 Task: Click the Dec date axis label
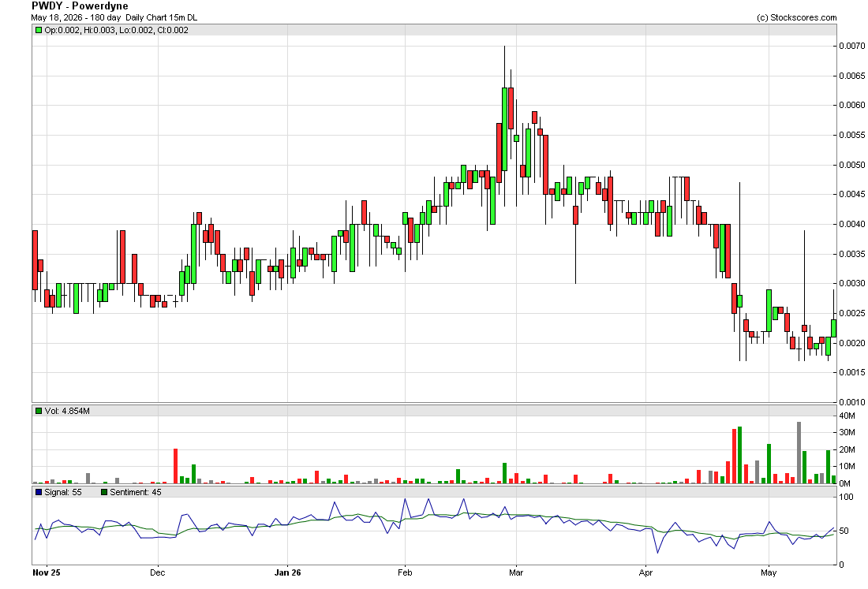tap(158, 572)
